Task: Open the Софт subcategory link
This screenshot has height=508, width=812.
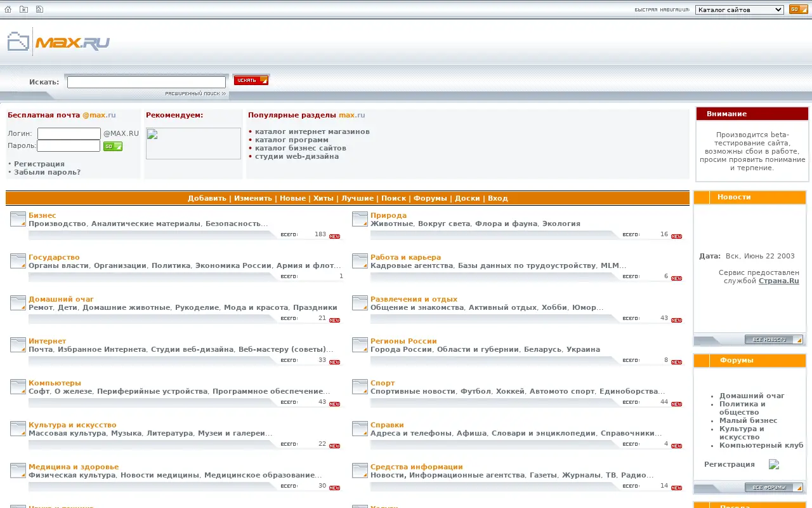Action: coord(39,391)
